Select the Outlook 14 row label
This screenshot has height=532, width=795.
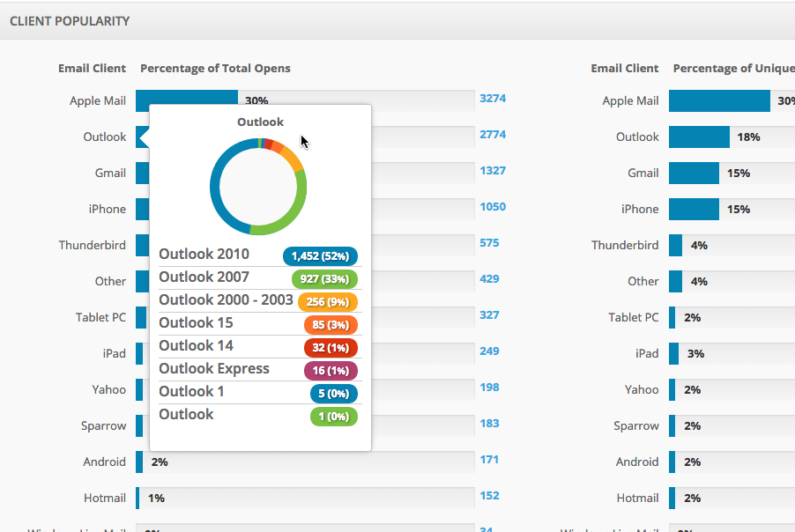pos(196,345)
